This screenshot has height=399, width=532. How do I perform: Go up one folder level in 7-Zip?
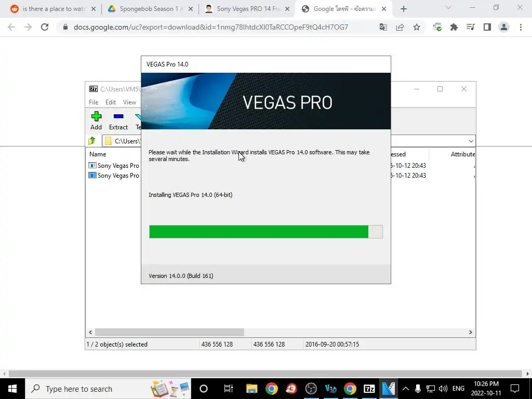tap(91, 140)
